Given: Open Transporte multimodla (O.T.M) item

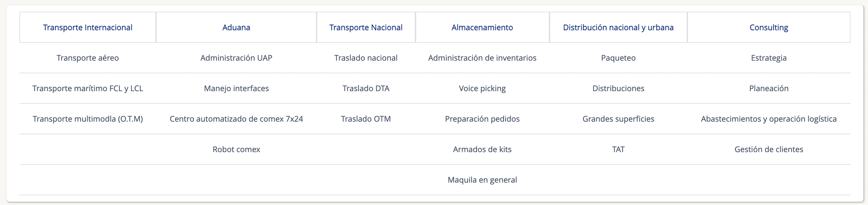Looking at the screenshot, I should pyautogui.click(x=88, y=119).
